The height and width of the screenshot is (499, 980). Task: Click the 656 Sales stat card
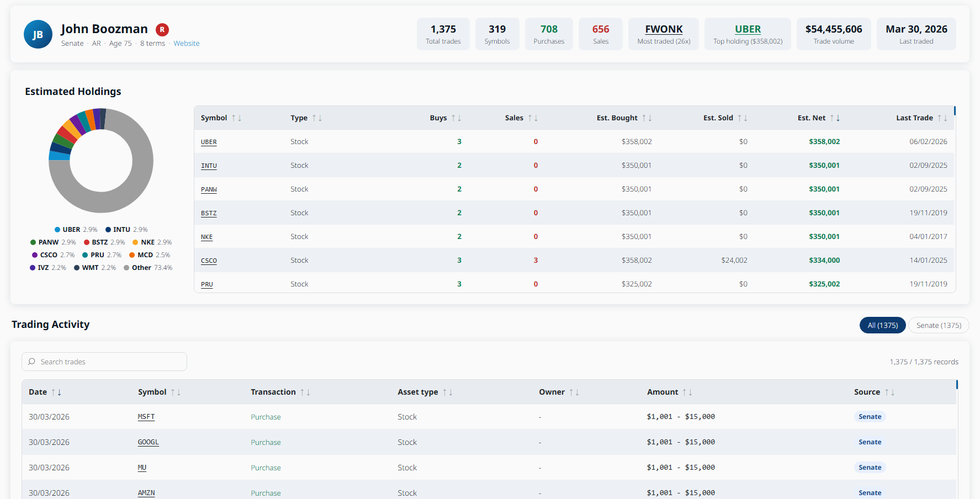click(x=601, y=34)
